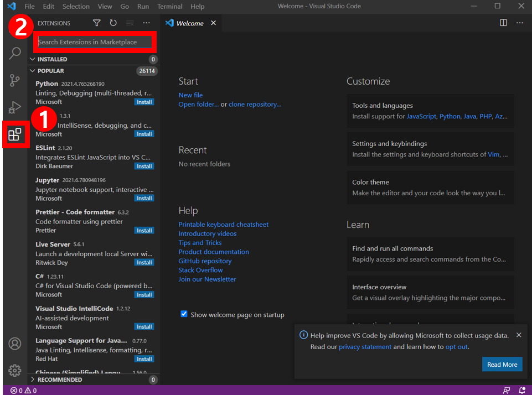
Task: Click the Filter Extensions funnel icon
Action: click(97, 23)
